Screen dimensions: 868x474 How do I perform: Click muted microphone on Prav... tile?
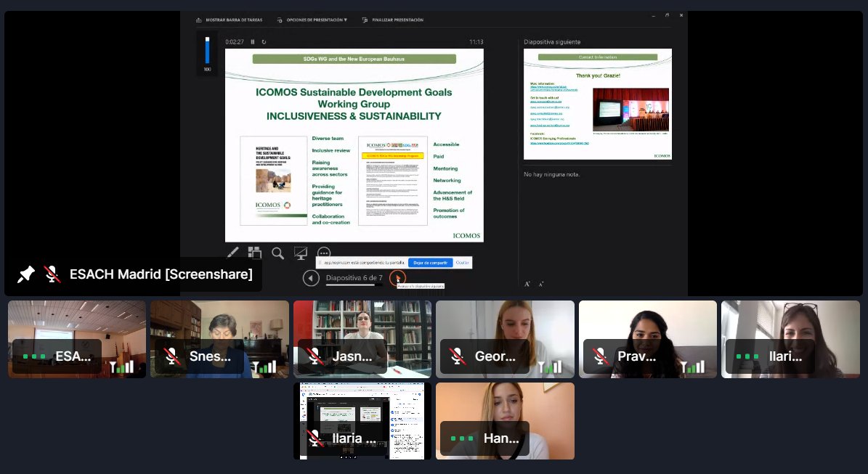tap(601, 356)
